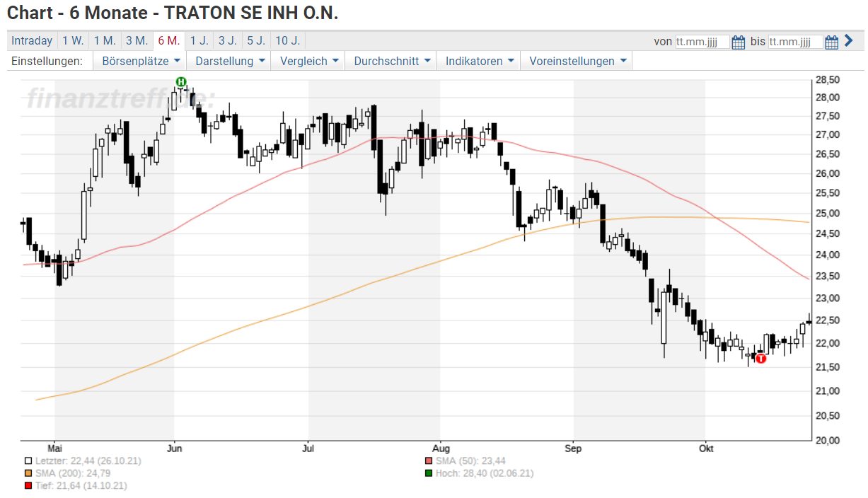Click the red T low marker
The height and width of the screenshot is (498, 868).
[760, 359]
